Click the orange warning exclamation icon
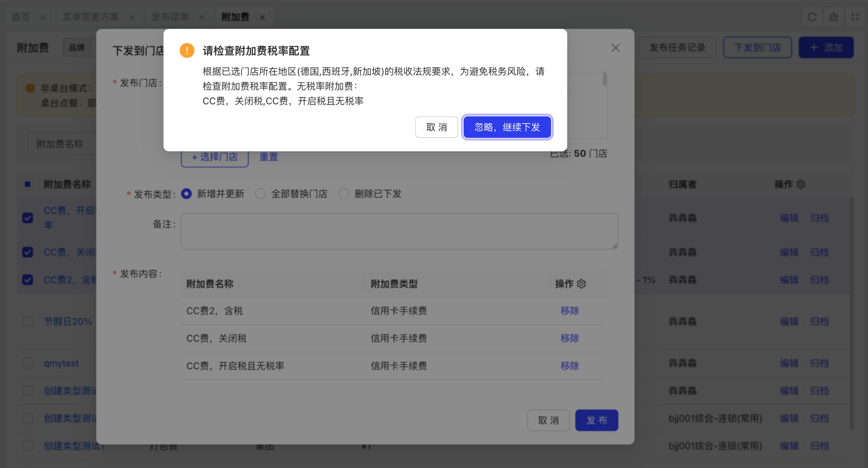This screenshot has height=468, width=868. pos(187,50)
